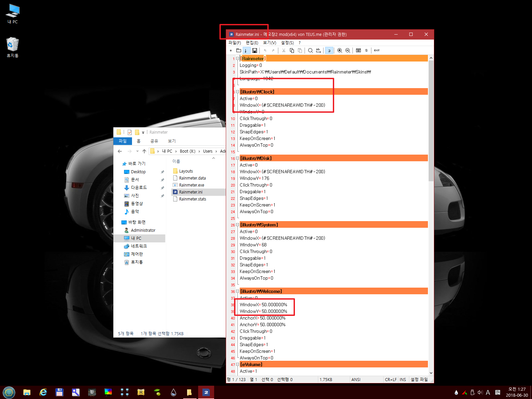Open recent locations dropdown in Explorer
The width and height of the screenshot is (532, 399).
pos(137,151)
